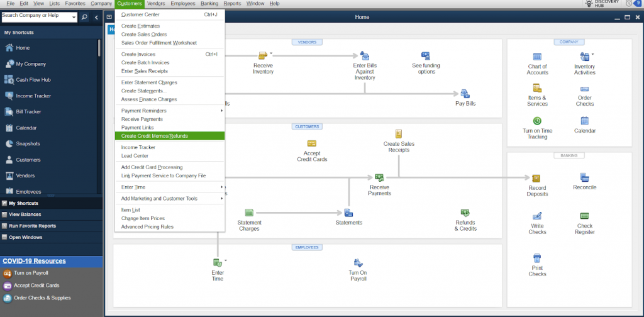Viewport: 644px width, 317px height.
Task: Expand Receive Inventory dropdown arrow
Action: click(x=271, y=54)
